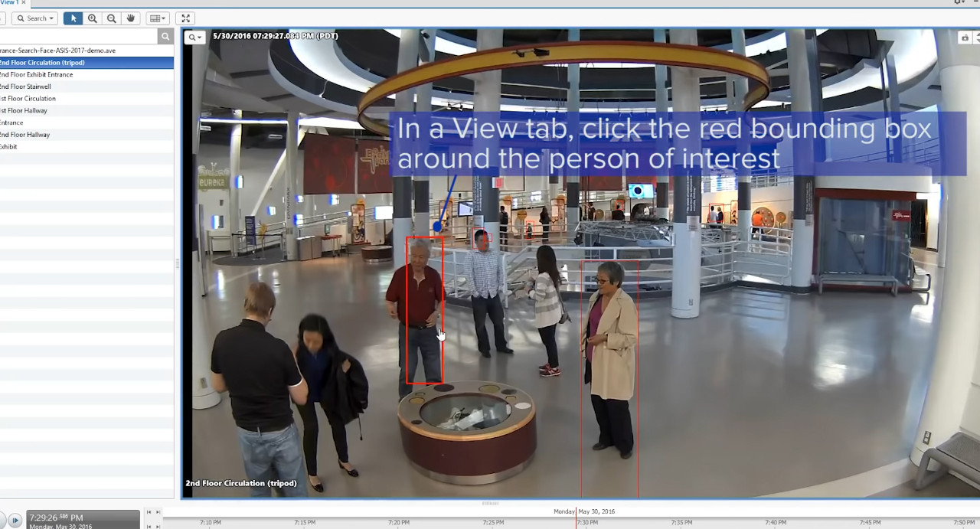Click the timeline at 7:20 PM
This screenshot has height=529, width=980.
point(398,521)
